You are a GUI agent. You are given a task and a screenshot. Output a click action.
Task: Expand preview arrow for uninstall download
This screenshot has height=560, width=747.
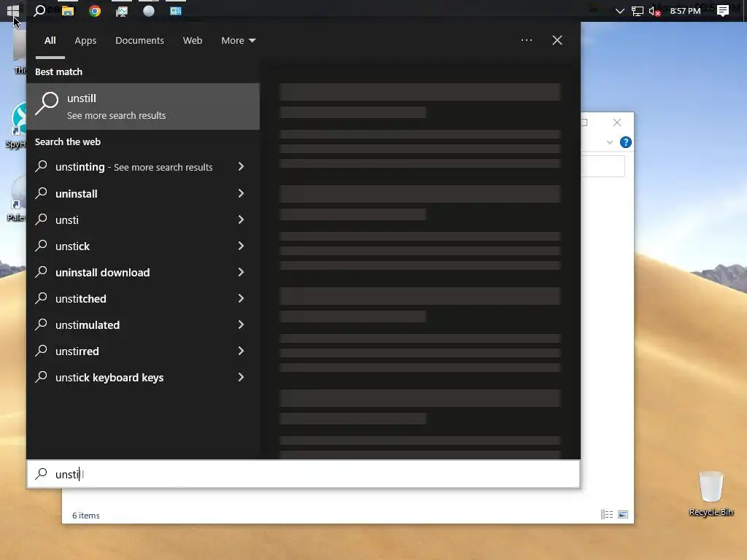(241, 272)
